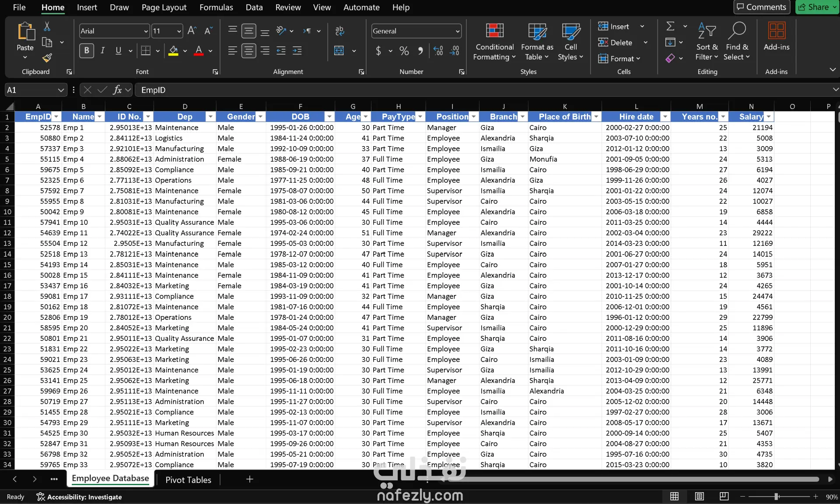
Task: Toggle Align Left
Action: click(232, 51)
